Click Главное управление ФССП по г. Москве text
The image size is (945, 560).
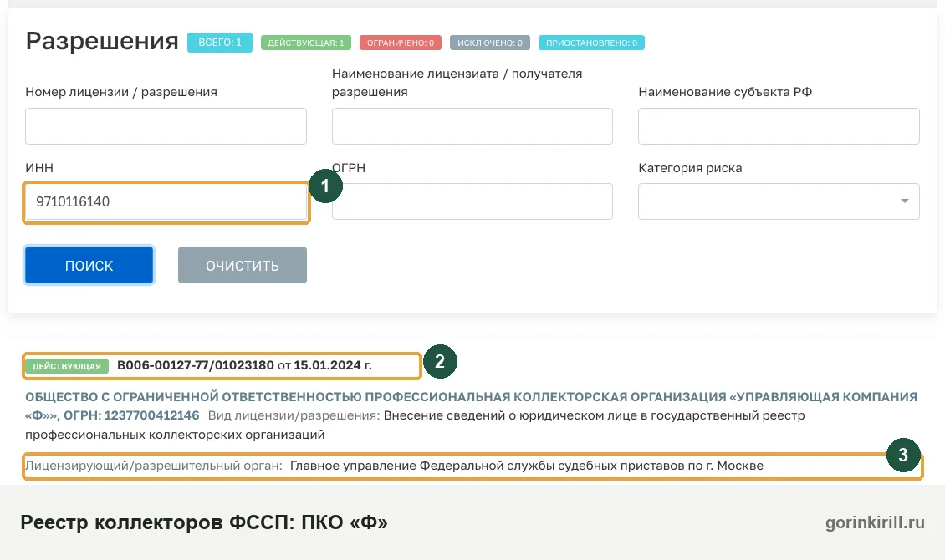pos(527,466)
